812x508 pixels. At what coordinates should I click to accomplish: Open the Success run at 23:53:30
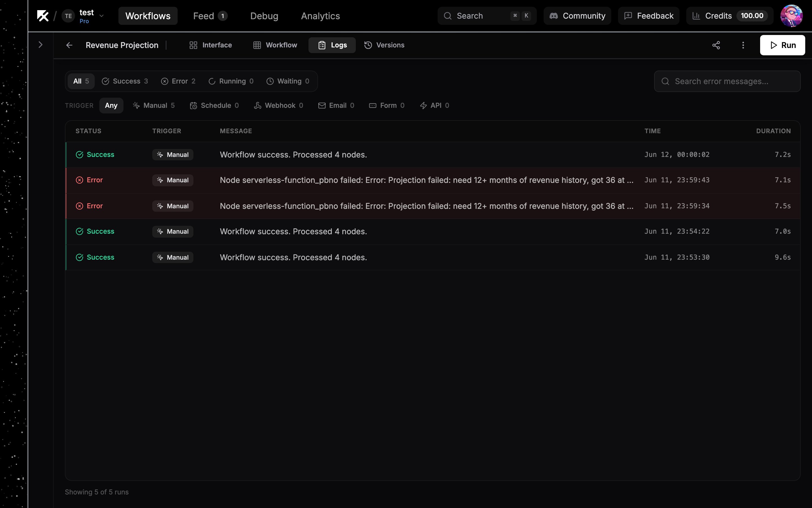coord(433,257)
